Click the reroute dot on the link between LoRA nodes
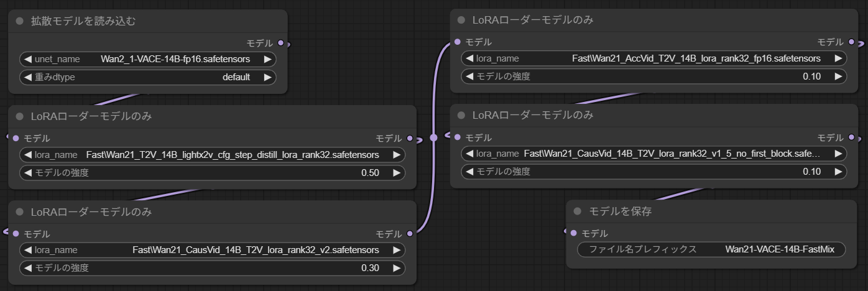868x291 pixels. (433, 137)
